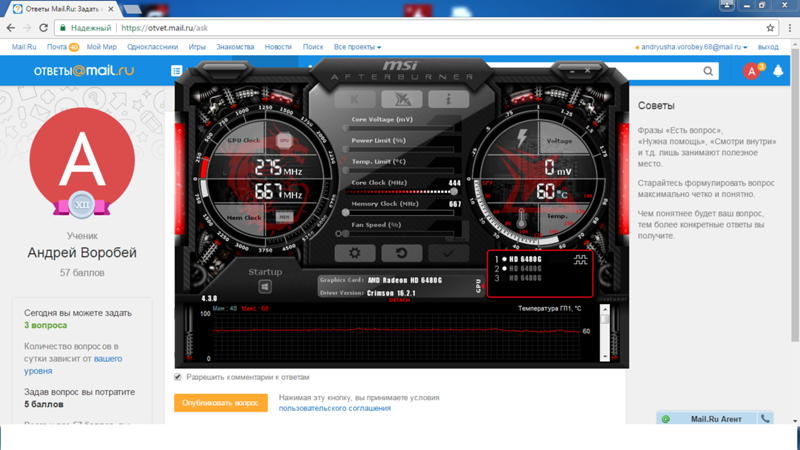Close the MSI Afterburner window
Image resolution: width=800 pixels, height=450 pixels.
tap(587, 71)
